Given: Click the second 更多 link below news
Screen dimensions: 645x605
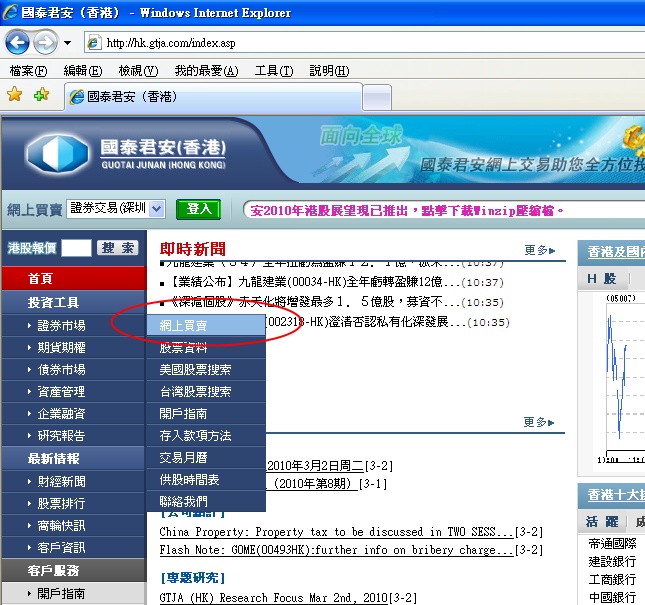Looking at the screenshot, I should tap(539, 422).
